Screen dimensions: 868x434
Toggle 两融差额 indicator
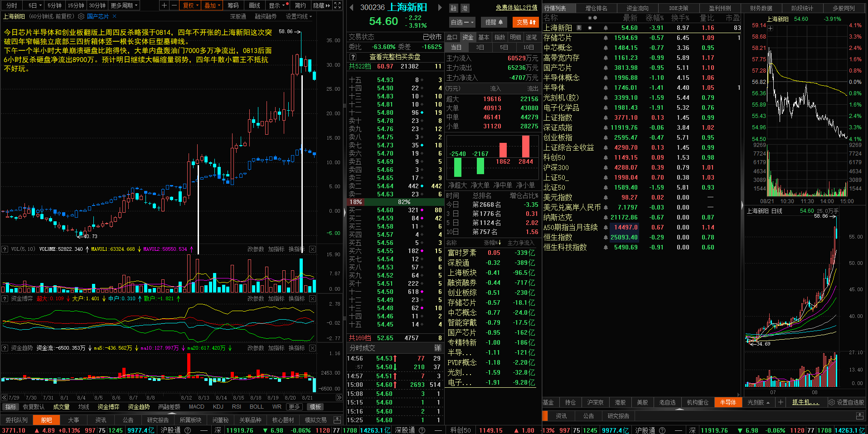tap(169, 407)
